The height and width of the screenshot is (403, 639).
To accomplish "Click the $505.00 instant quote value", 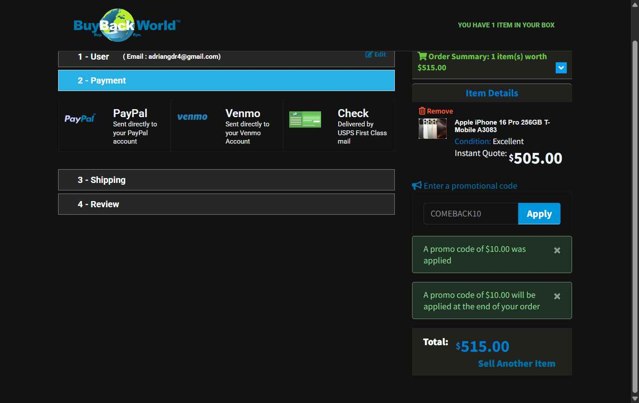I will click(535, 158).
